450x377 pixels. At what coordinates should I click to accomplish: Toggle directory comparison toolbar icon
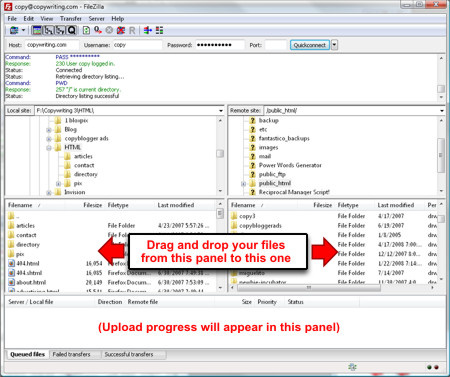click(160, 31)
